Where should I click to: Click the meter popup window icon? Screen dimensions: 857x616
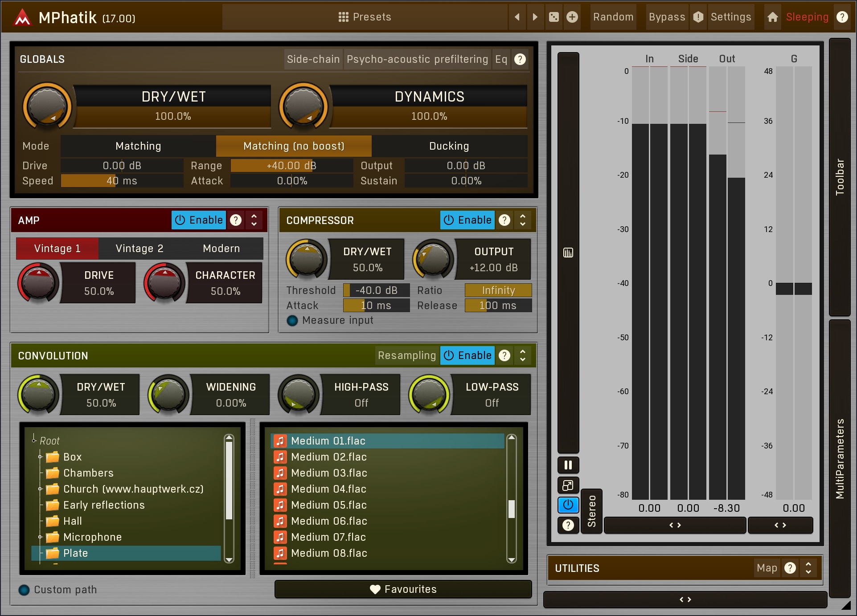(568, 485)
